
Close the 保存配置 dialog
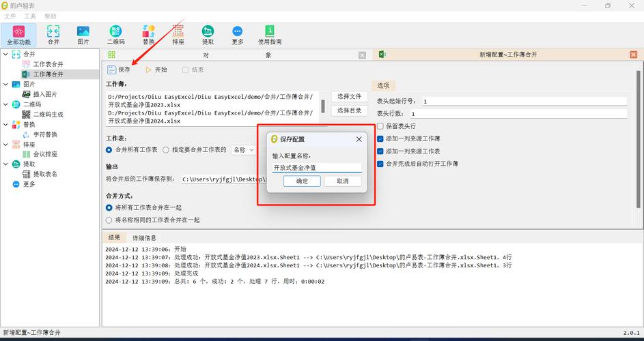[x=359, y=139]
